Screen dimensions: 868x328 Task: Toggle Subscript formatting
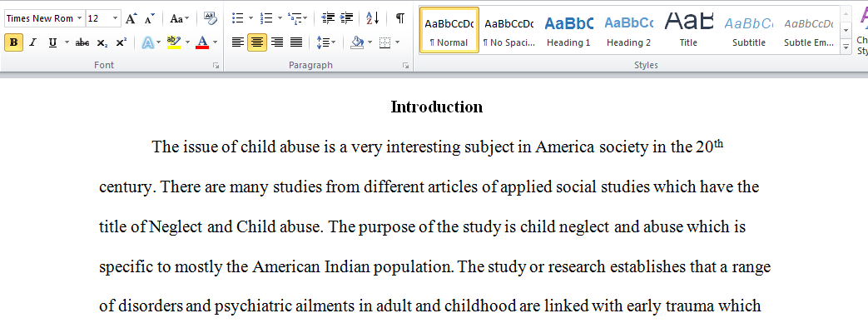point(102,42)
